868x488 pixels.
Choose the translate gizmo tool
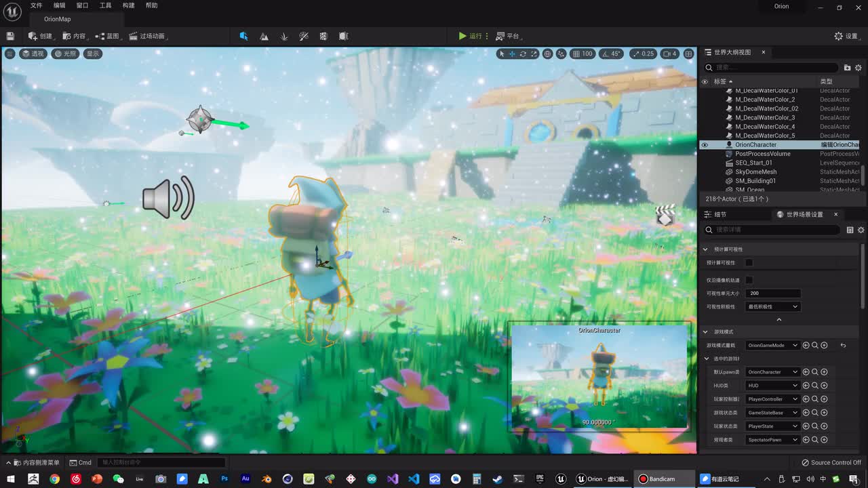(x=512, y=54)
